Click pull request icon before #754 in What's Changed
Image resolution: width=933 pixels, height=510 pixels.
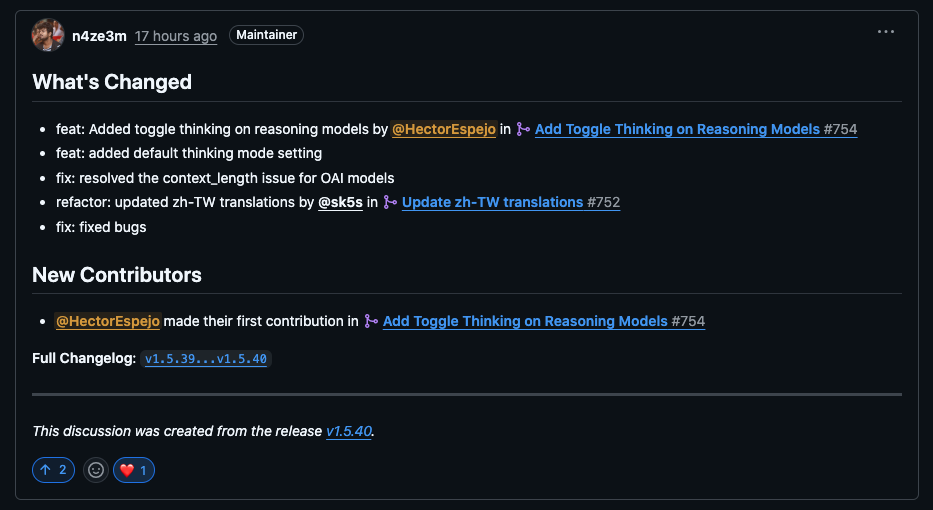click(x=523, y=129)
